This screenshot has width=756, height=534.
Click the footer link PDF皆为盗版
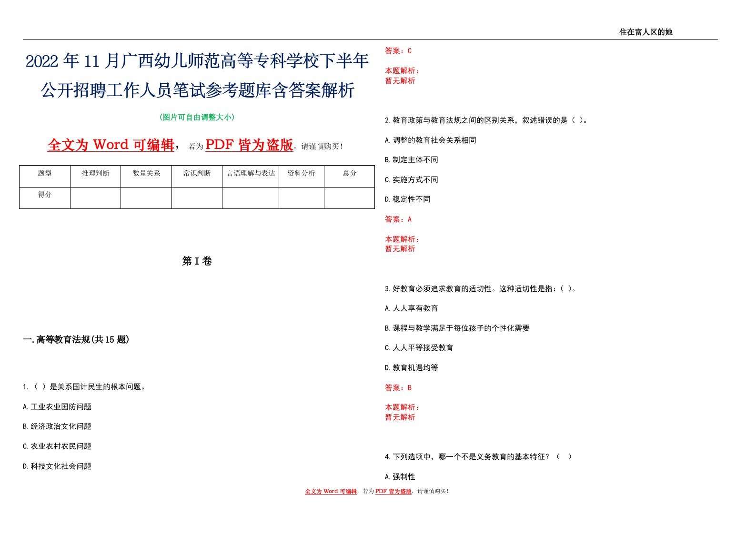click(393, 491)
